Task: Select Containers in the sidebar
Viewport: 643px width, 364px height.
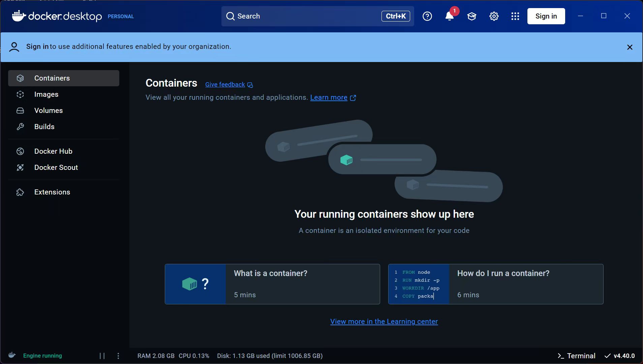Action: coord(64,78)
